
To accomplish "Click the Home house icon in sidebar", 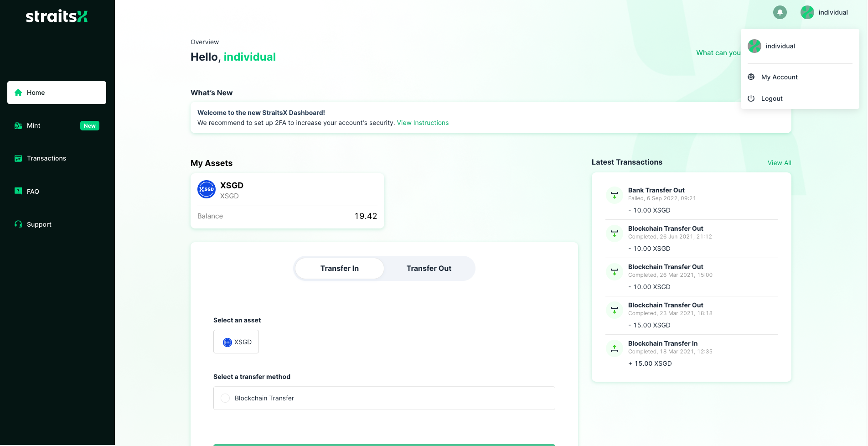I will (18, 93).
